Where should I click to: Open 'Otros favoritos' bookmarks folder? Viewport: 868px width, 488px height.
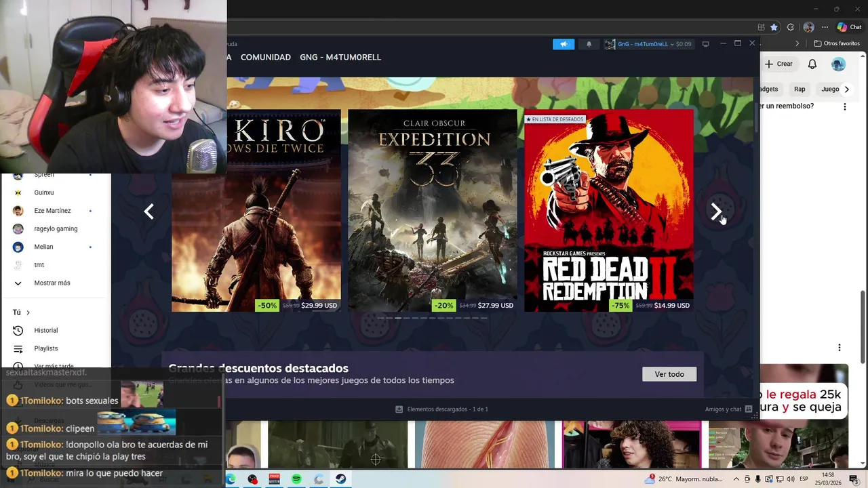pos(836,43)
